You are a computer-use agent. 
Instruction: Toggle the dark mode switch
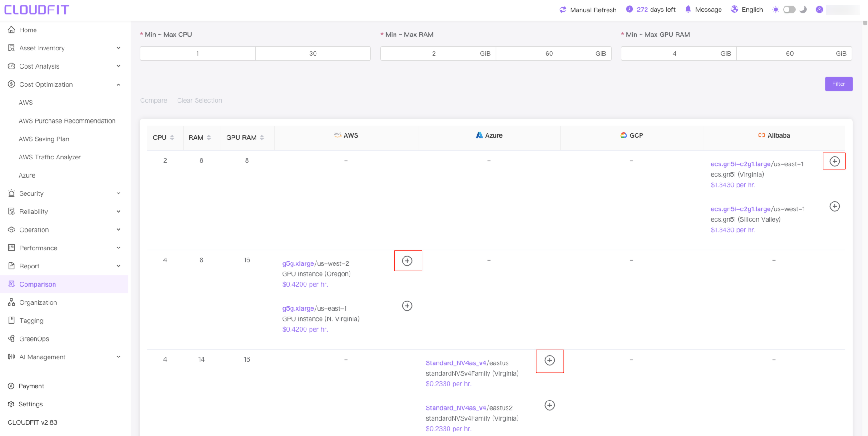(789, 10)
